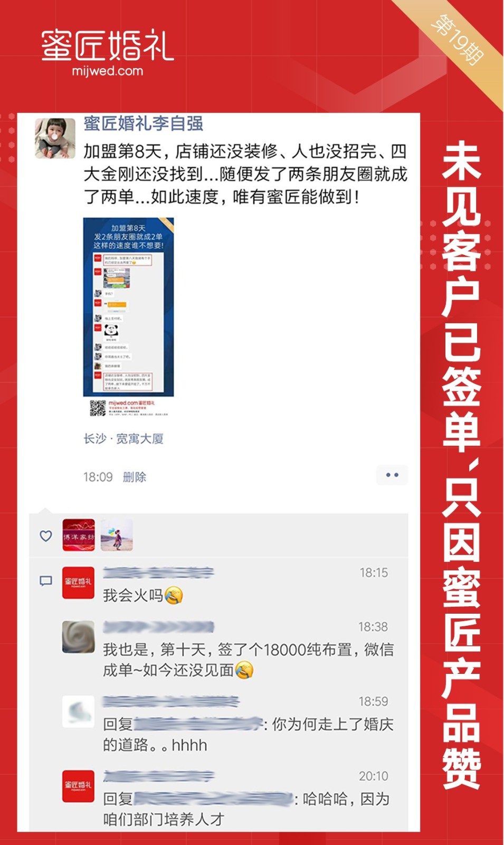Open the 蜜匠婚礼 avatar of 20:10 reply
The height and width of the screenshot is (845, 504).
point(78,786)
